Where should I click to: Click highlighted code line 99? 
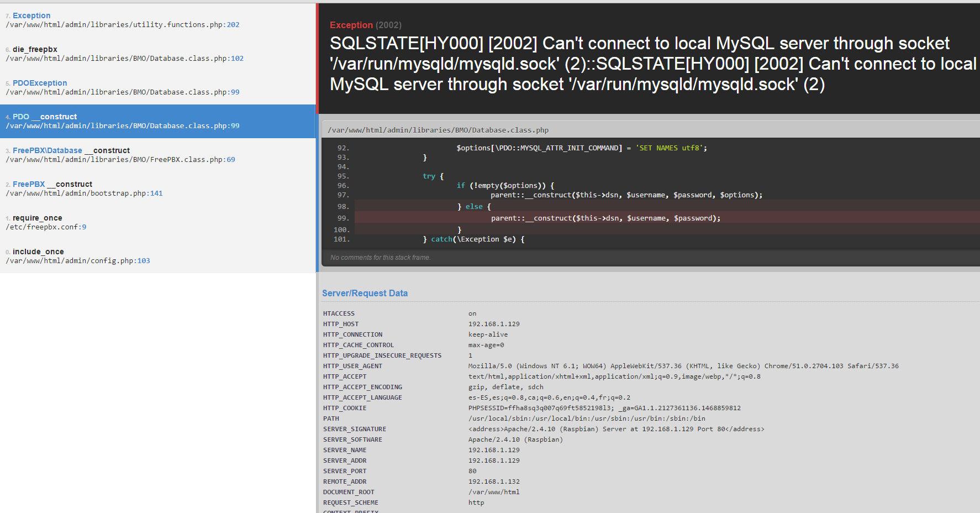tap(605, 218)
